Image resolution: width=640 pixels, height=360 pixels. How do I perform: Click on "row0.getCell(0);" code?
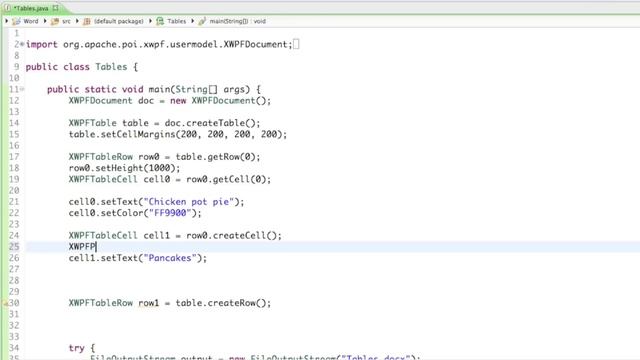(228, 179)
